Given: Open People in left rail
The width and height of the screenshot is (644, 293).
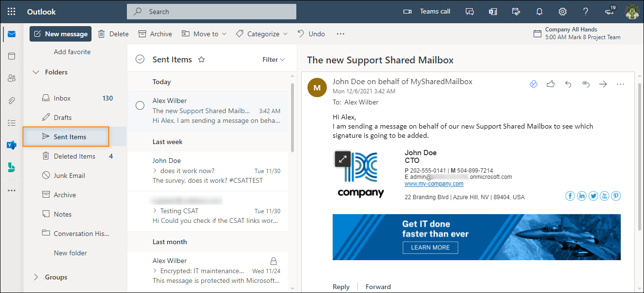Looking at the screenshot, I should [x=12, y=78].
